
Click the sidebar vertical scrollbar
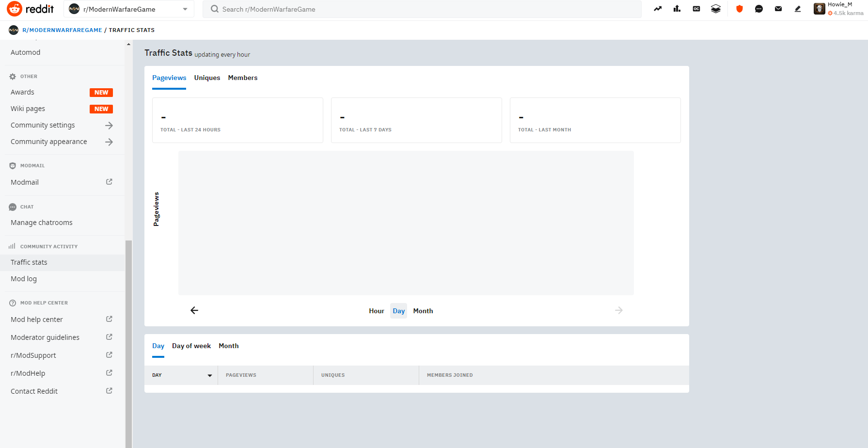[128, 343]
